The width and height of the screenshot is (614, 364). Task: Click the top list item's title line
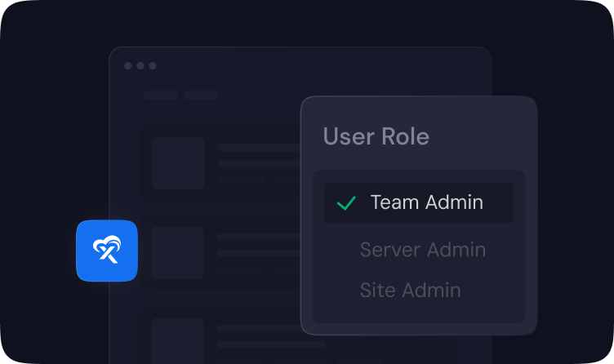pos(258,149)
